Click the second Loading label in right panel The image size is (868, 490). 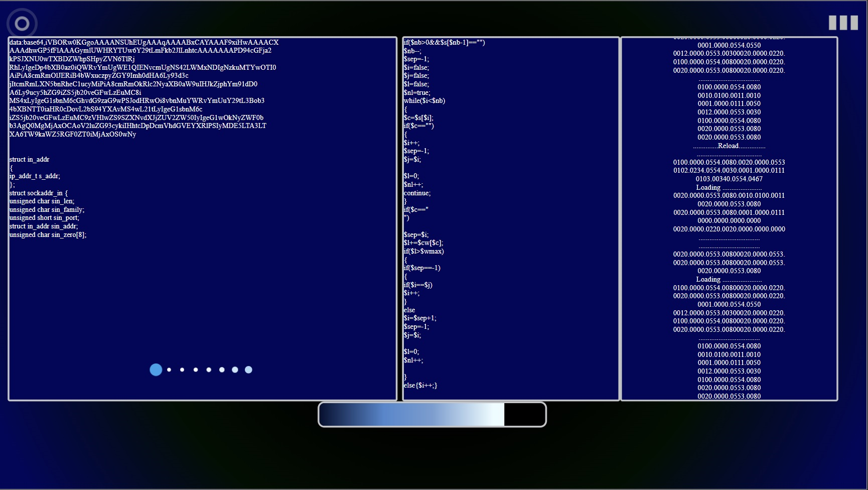(708, 280)
